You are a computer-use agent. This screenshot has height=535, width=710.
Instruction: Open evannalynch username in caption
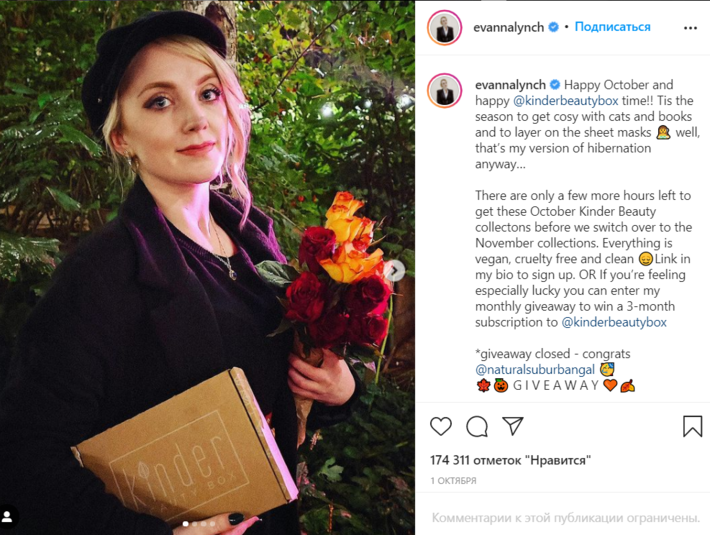(x=510, y=85)
